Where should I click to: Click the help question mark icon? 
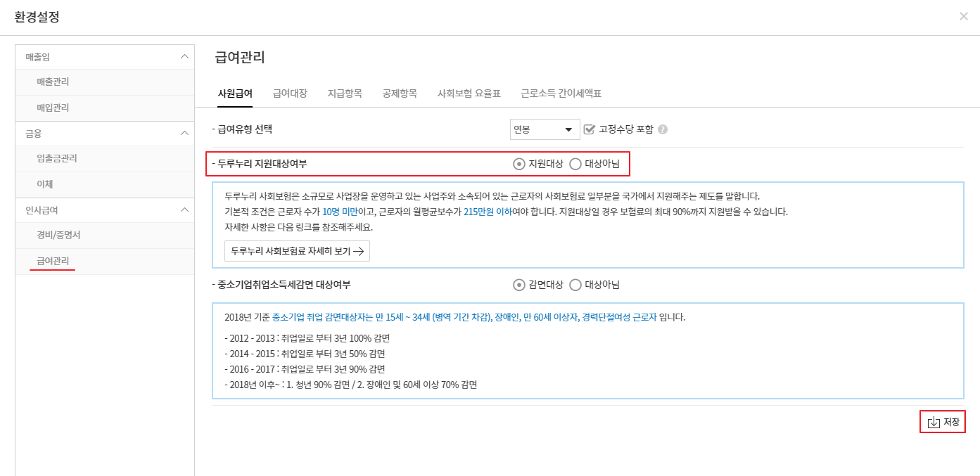pos(663,129)
